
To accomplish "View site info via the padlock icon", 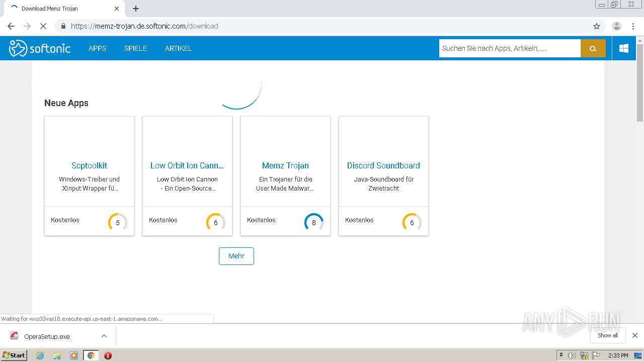I will [63, 26].
